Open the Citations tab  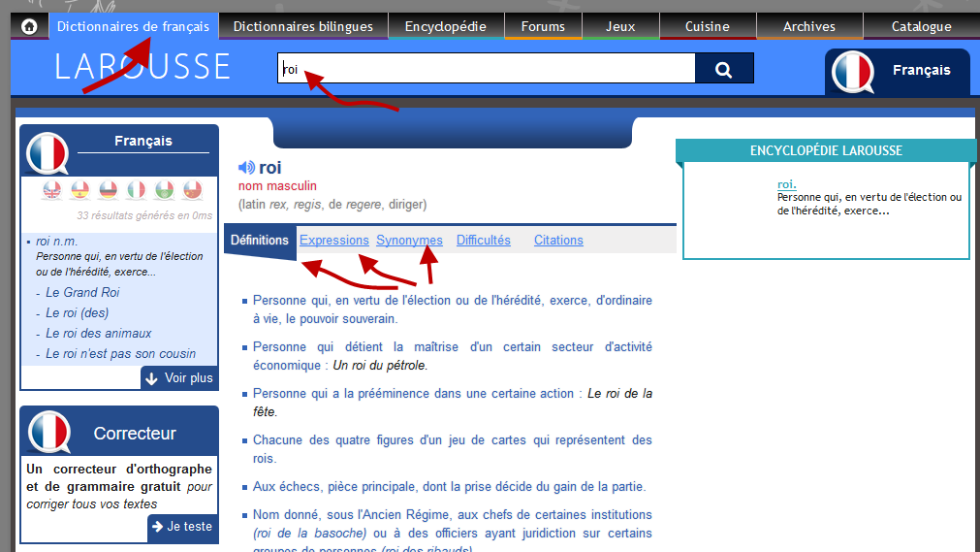pyautogui.click(x=558, y=240)
